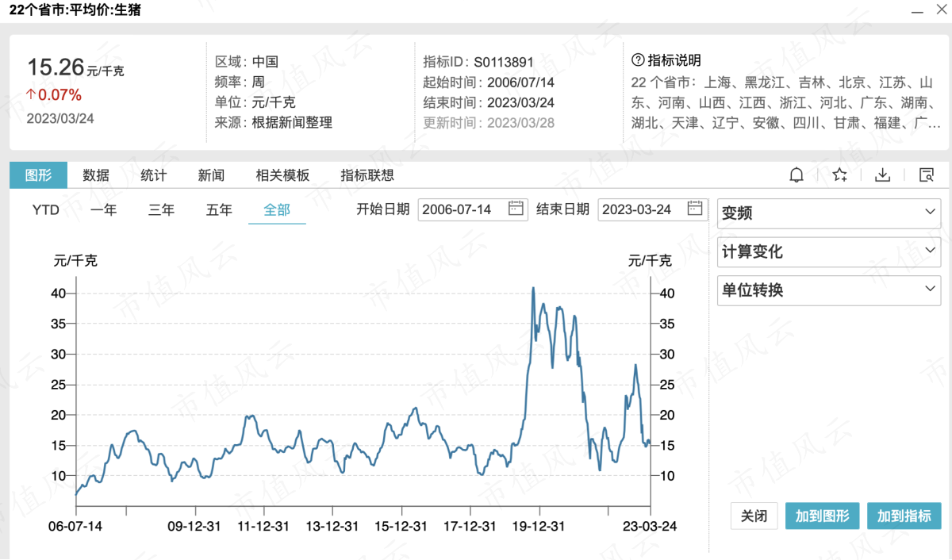Click the 15.26 price value
The image size is (952, 560).
pyautogui.click(x=56, y=67)
